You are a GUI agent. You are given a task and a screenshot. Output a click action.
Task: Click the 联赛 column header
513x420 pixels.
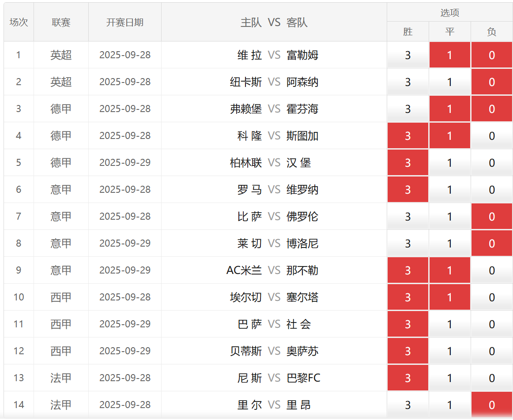(61, 22)
